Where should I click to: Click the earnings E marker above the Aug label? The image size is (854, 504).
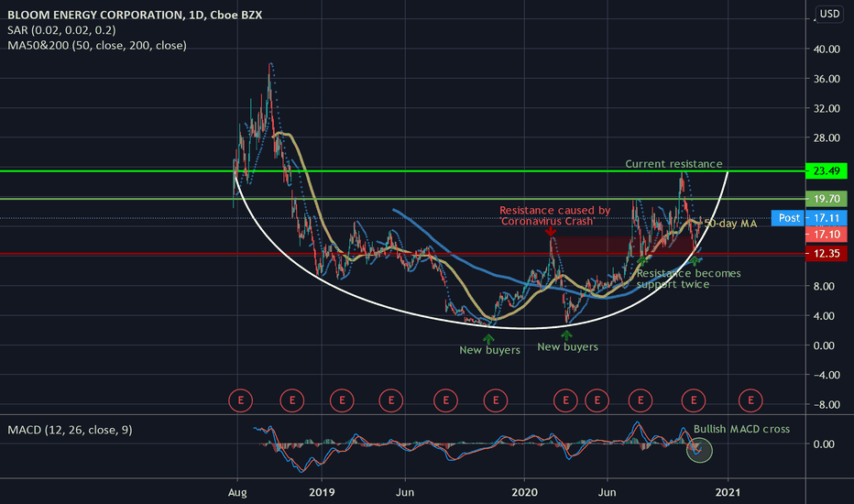[x=240, y=400]
